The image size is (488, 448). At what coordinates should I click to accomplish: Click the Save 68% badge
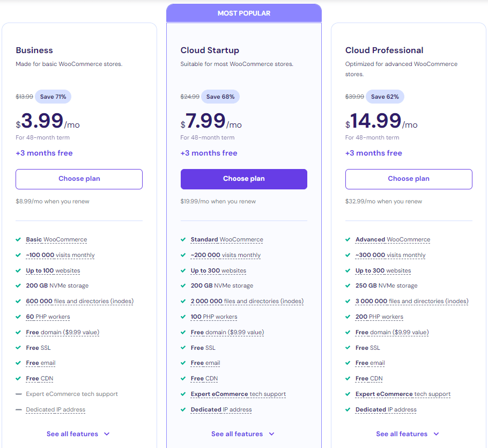pyautogui.click(x=220, y=97)
